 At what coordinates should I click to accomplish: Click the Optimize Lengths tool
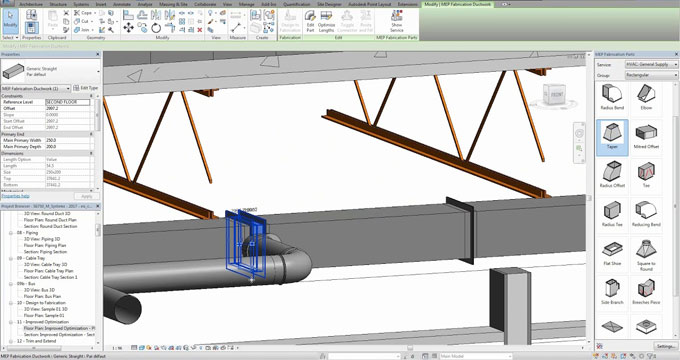tap(326, 21)
